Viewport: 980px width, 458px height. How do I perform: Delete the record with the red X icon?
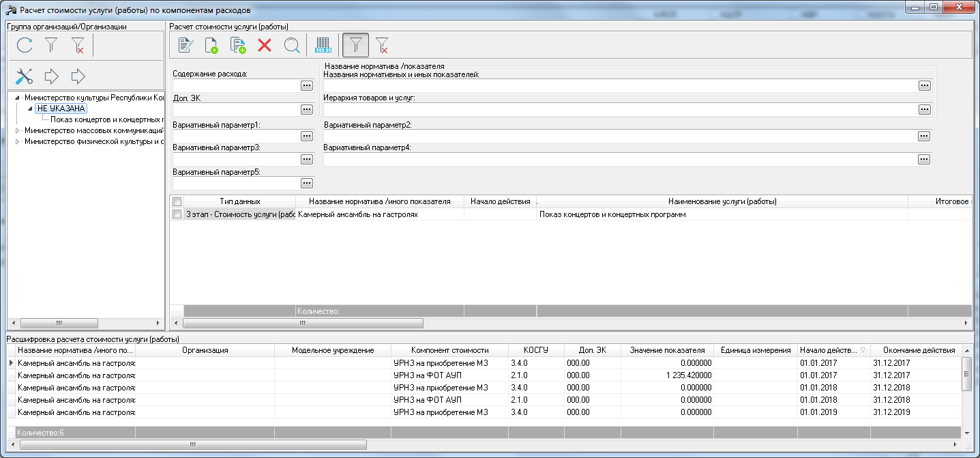[x=265, y=46]
